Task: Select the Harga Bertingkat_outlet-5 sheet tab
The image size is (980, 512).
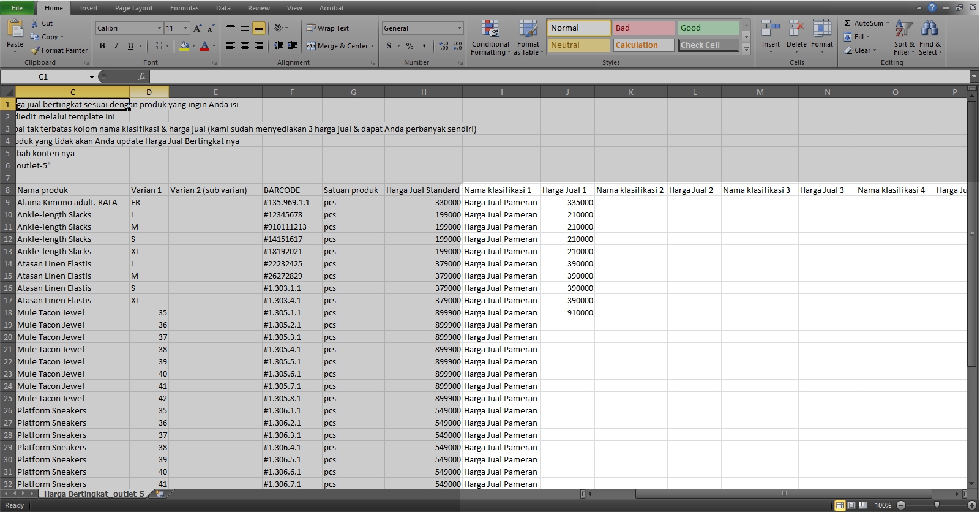Action: coord(94,494)
